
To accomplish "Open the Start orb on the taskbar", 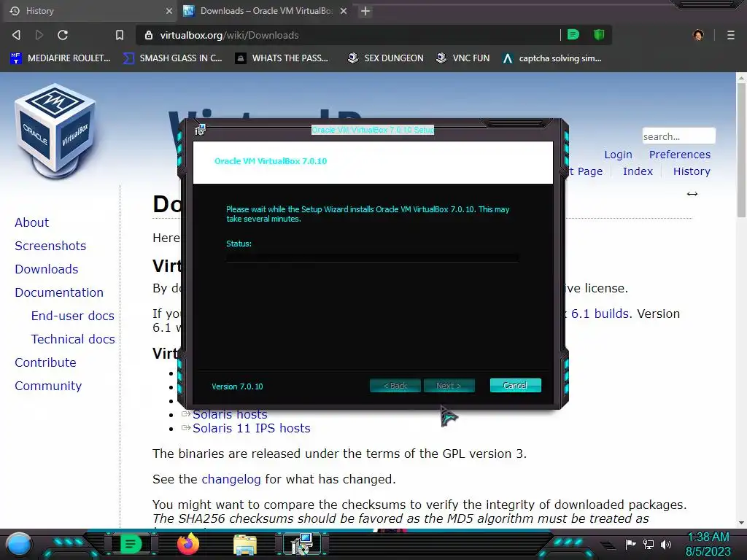I will (x=18, y=544).
